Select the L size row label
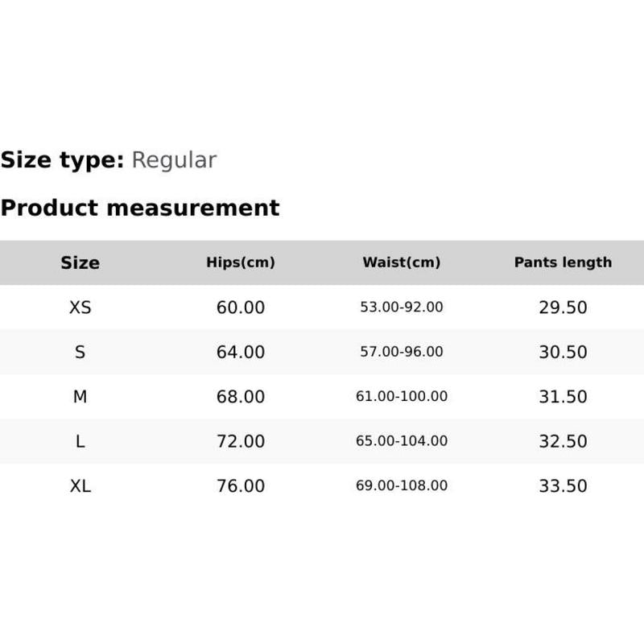This screenshot has height=644, width=644. pyautogui.click(x=80, y=441)
